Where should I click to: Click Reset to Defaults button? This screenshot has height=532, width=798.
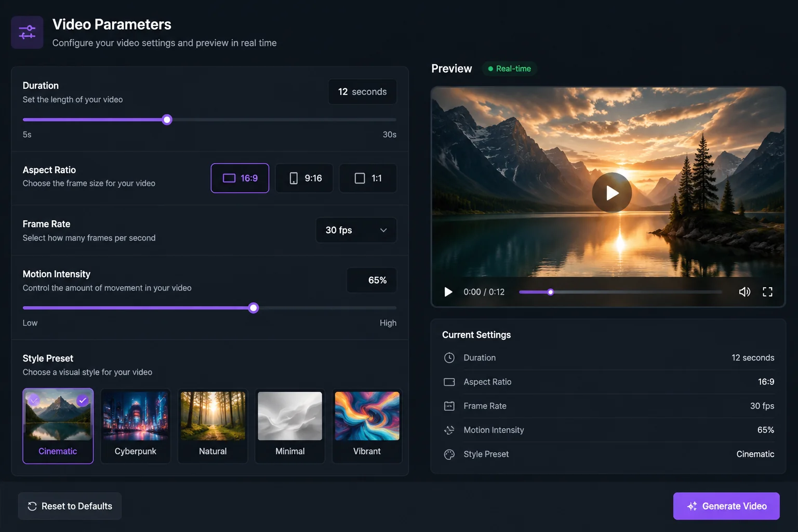(x=70, y=506)
